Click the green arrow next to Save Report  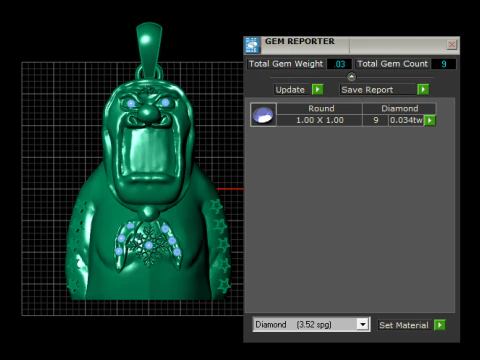click(x=423, y=89)
